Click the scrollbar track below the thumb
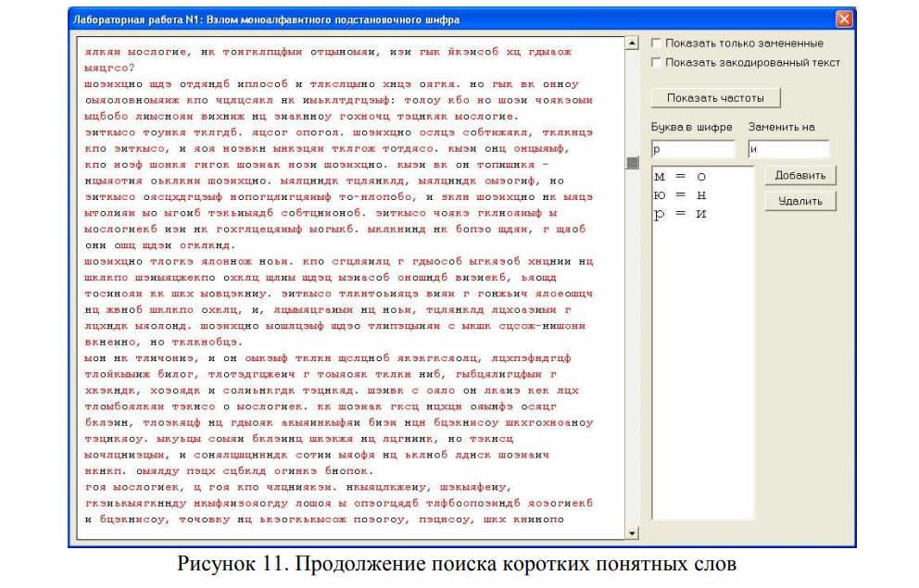 click(x=633, y=352)
